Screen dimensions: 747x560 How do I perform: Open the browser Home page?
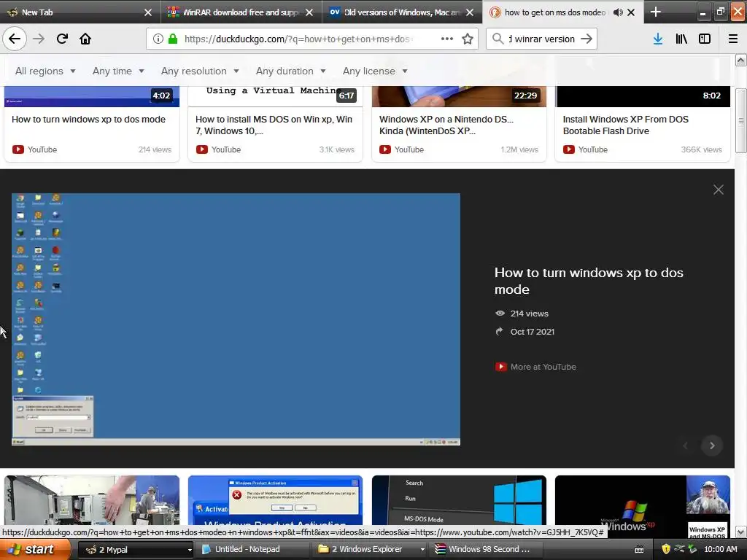[x=85, y=39]
